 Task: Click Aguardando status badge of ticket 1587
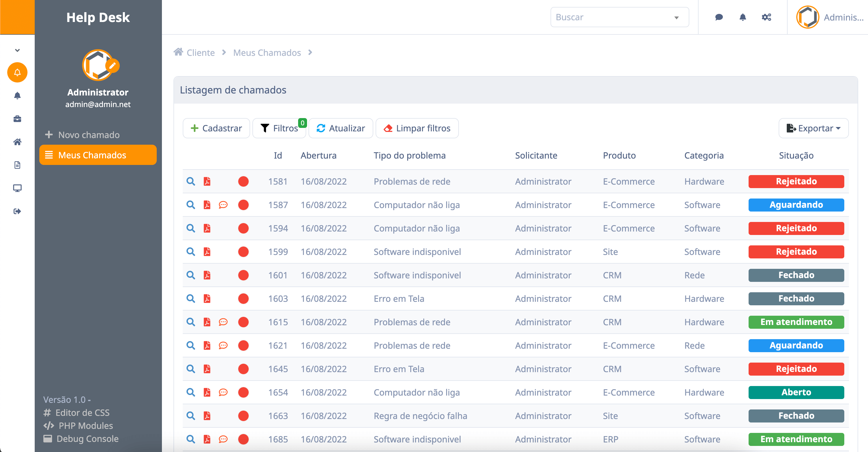[x=796, y=205]
